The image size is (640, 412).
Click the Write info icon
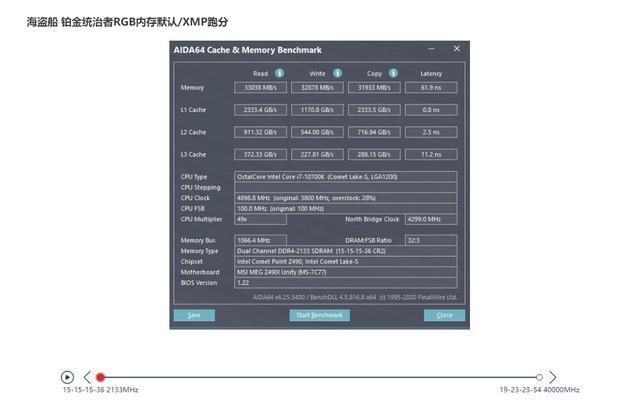tap(337, 73)
